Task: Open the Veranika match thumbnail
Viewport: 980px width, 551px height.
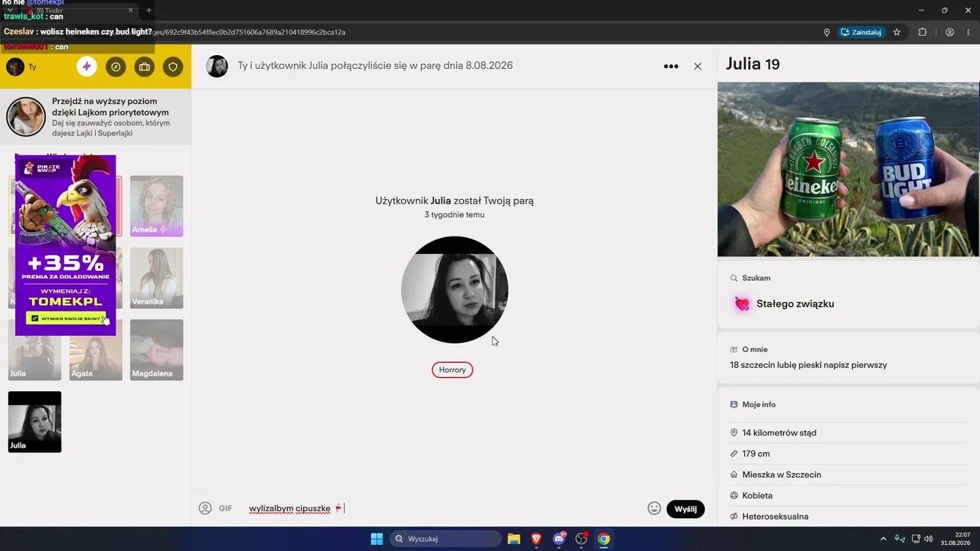Action: pos(156,278)
